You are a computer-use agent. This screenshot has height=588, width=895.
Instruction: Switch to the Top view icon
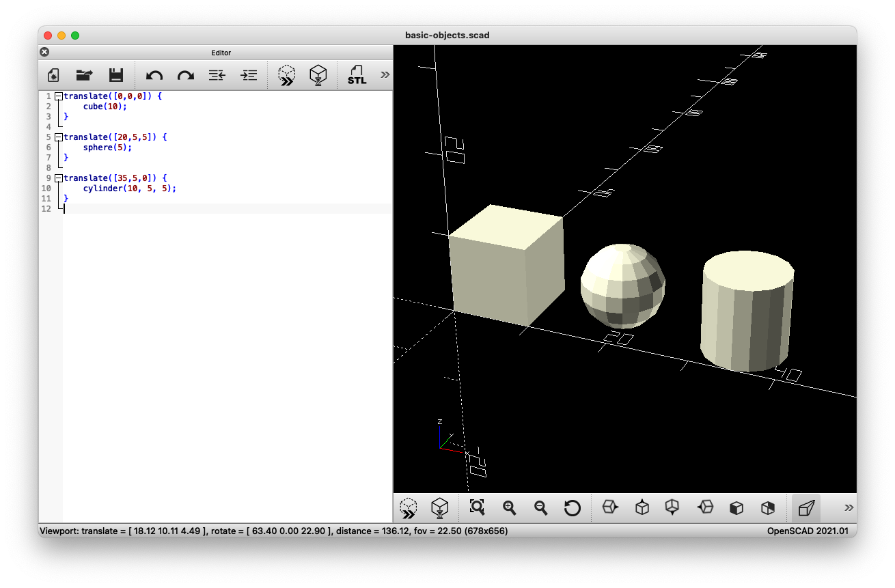click(642, 508)
